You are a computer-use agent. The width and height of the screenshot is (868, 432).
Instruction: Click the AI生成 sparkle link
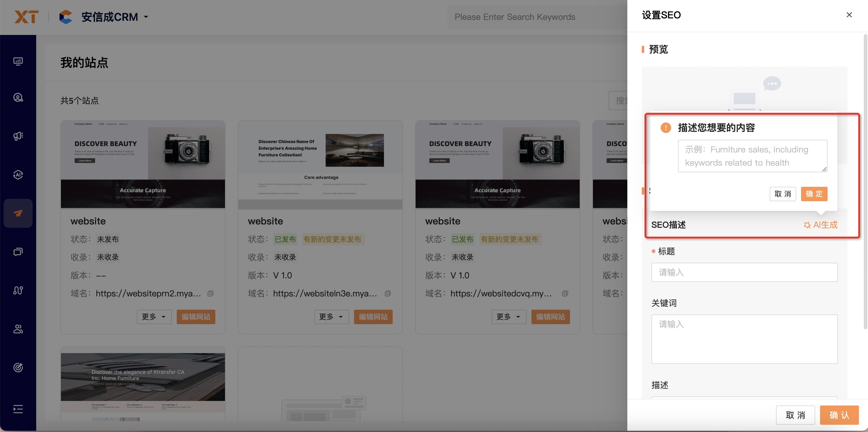820,225
